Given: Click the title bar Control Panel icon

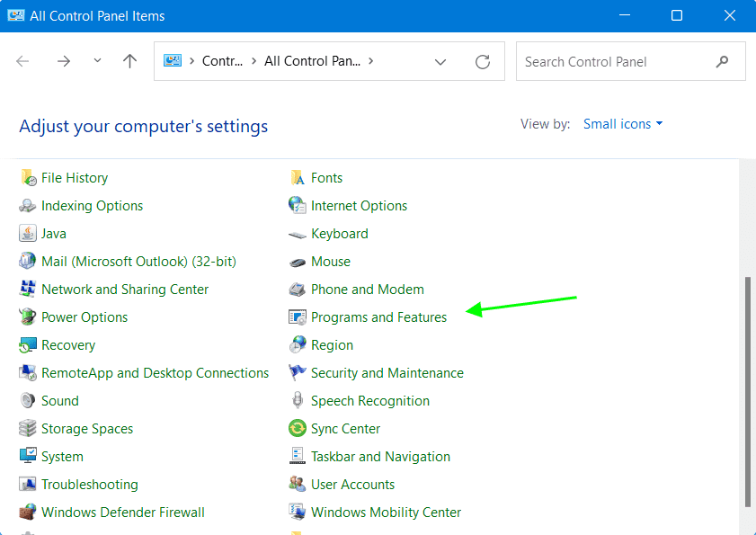Looking at the screenshot, I should pos(16,15).
